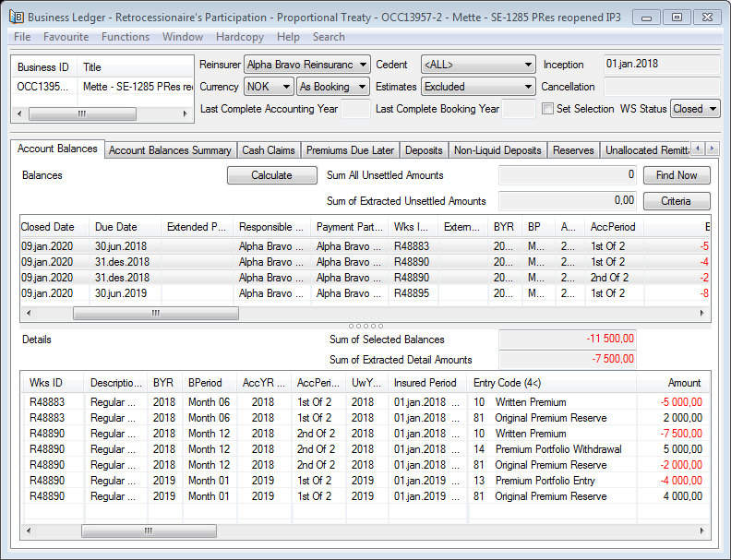Click the Find Now button

click(x=677, y=175)
